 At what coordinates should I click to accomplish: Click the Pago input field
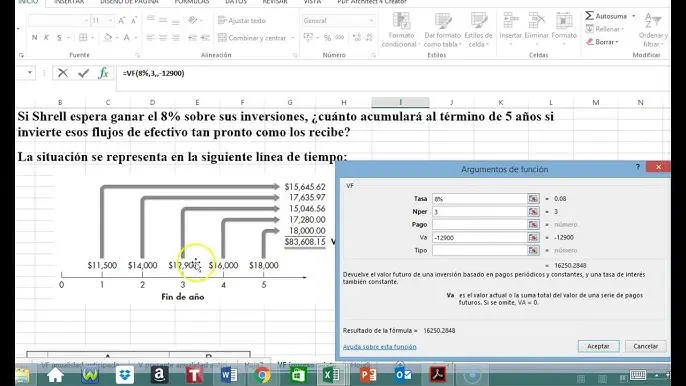tap(480, 225)
